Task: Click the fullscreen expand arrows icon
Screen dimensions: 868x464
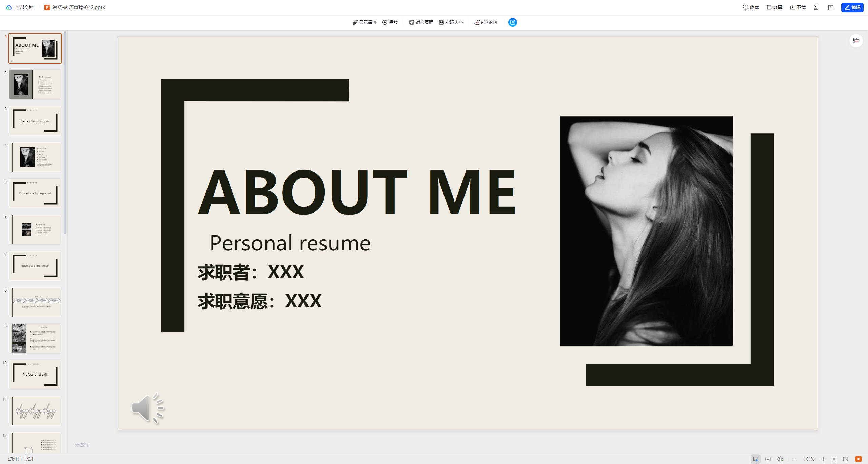Action: point(846,459)
